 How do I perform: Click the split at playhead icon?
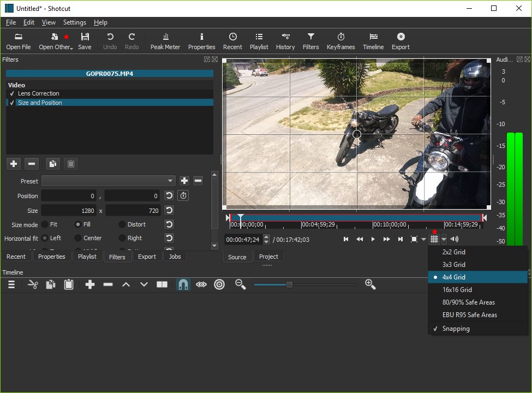point(162,284)
